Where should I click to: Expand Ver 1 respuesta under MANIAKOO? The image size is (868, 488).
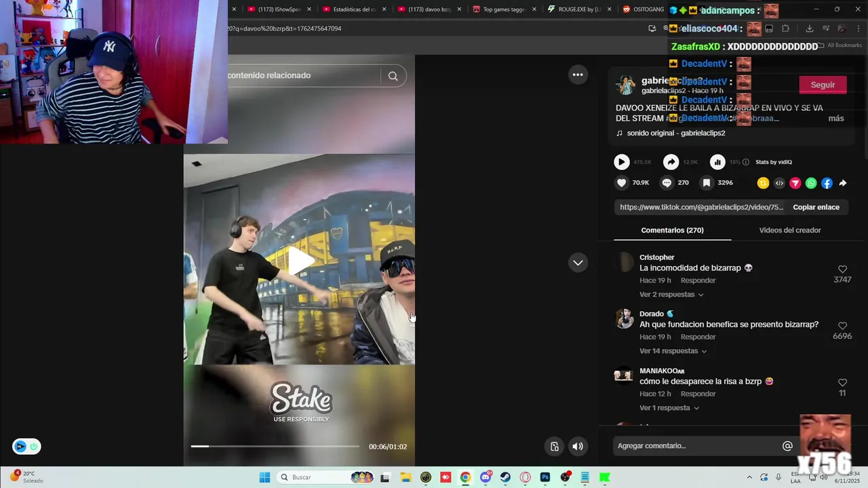669,408
